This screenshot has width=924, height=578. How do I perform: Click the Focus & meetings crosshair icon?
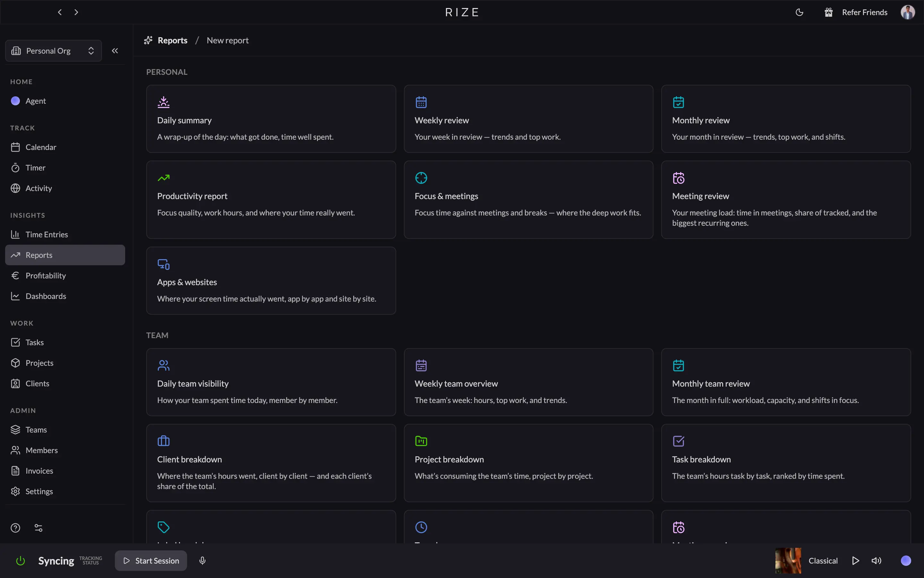click(421, 178)
